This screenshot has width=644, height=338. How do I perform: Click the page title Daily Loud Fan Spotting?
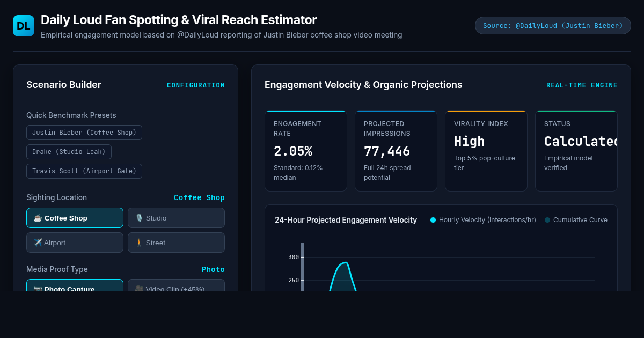(x=179, y=20)
